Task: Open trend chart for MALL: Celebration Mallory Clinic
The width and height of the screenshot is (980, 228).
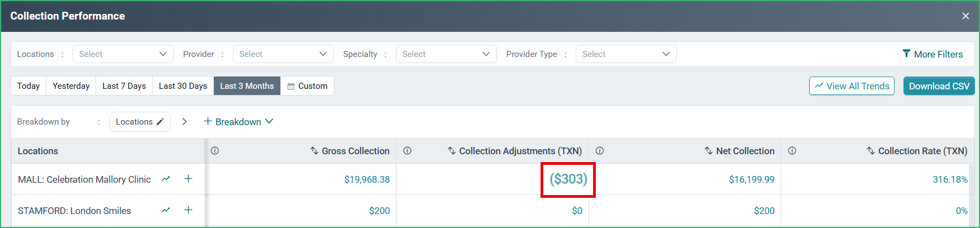Action: (166, 179)
